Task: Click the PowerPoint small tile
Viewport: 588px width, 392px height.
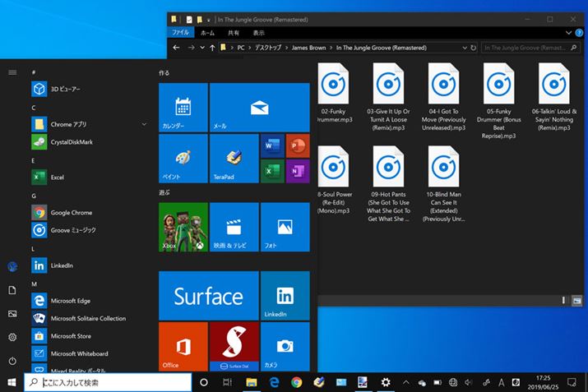Action: pyautogui.click(x=297, y=146)
